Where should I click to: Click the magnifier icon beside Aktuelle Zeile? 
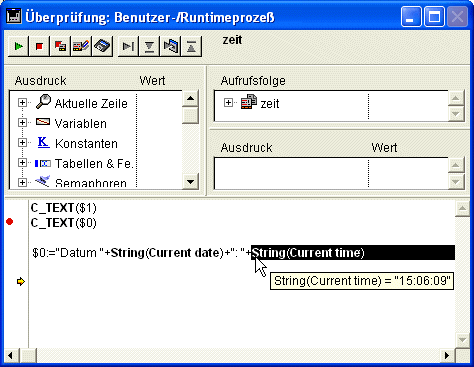tap(43, 102)
